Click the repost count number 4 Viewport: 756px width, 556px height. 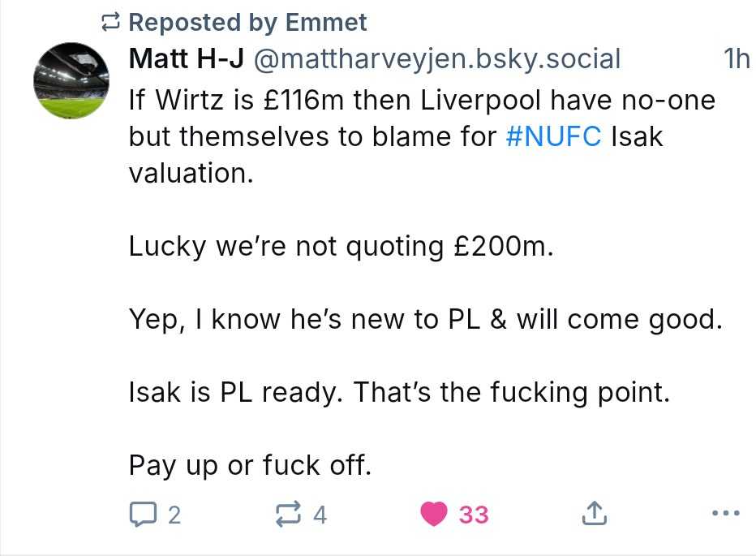(320, 515)
